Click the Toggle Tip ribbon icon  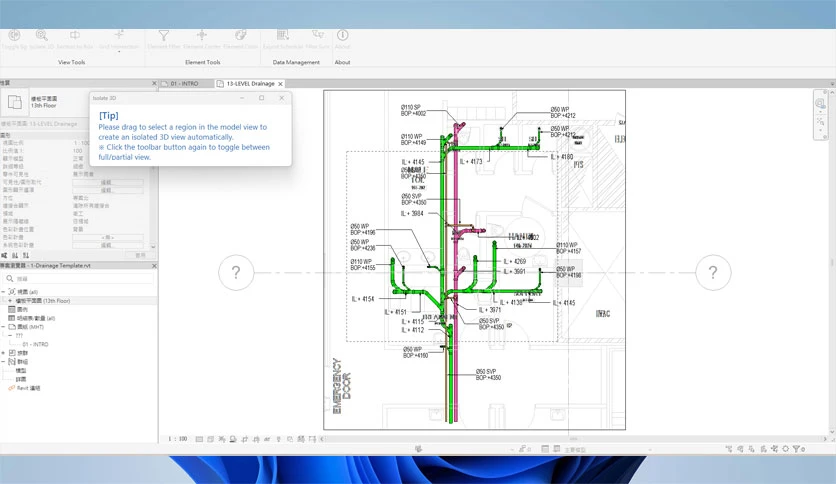point(14,35)
